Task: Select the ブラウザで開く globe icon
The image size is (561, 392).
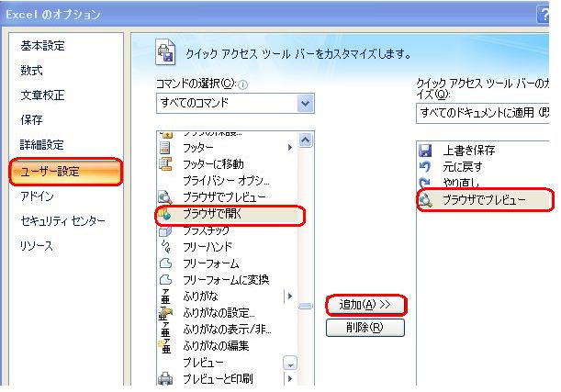Action: pos(165,214)
